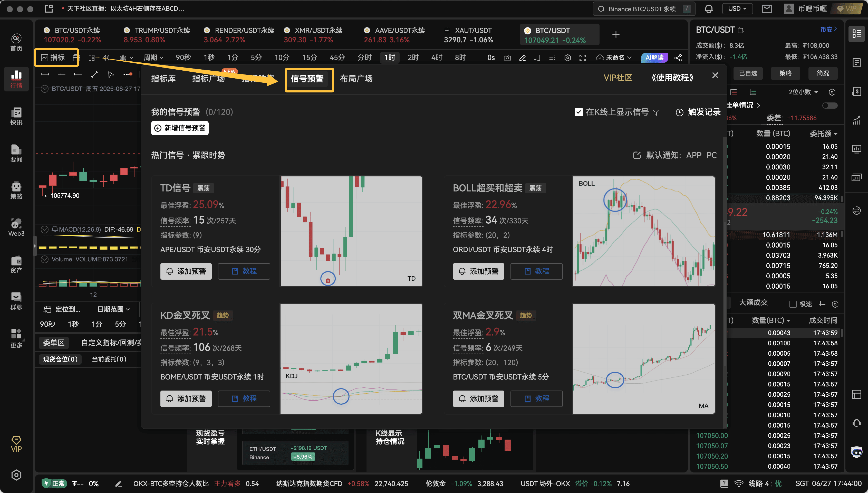Click 添加预警 on the TD信号 card
This screenshot has width=868, height=493.
point(186,271)
